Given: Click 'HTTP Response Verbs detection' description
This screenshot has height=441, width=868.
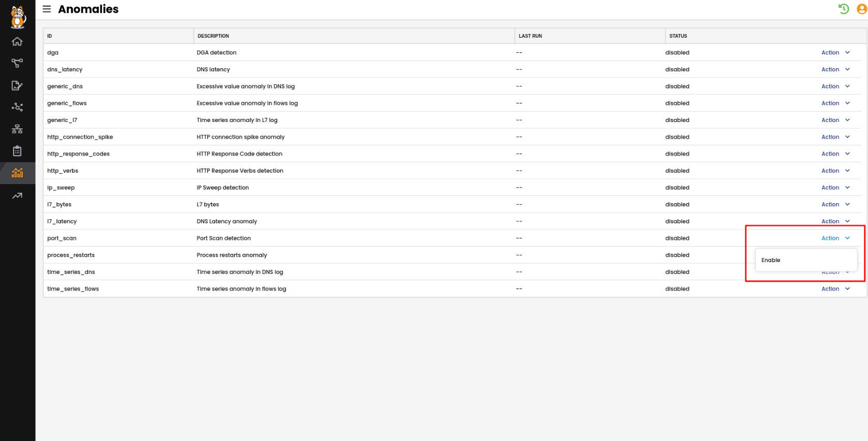Looking at the screenshot, I should (240, 171).
